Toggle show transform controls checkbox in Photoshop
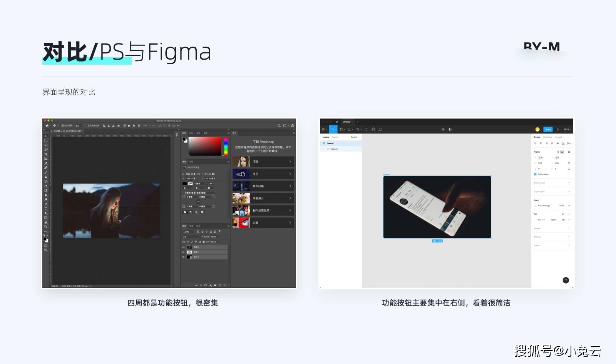 click(x=86, y=125)
